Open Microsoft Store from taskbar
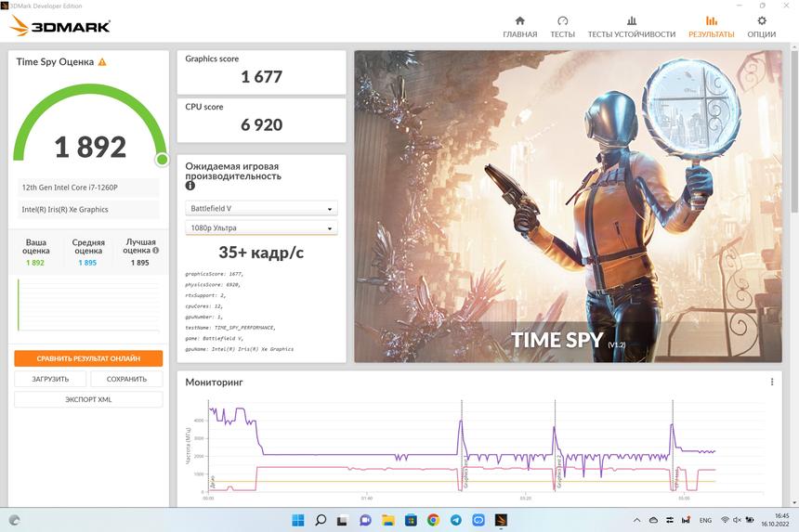The image size is (799, 532). (x=411, y=520)
